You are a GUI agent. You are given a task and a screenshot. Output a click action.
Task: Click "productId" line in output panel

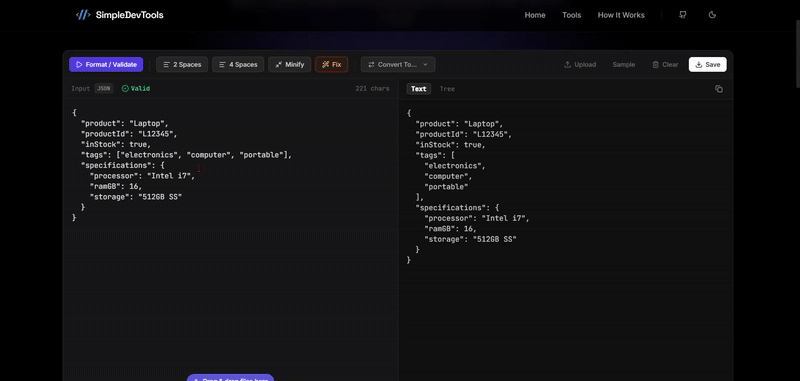(x=464, y=134)
